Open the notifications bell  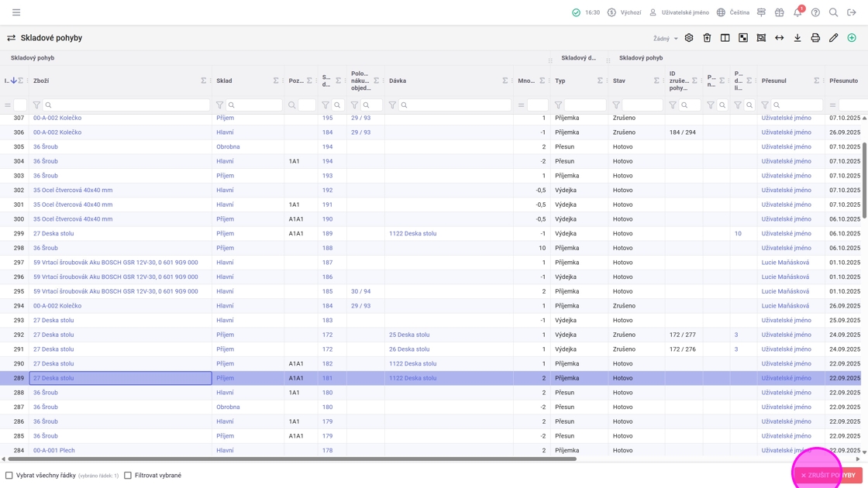797,12
